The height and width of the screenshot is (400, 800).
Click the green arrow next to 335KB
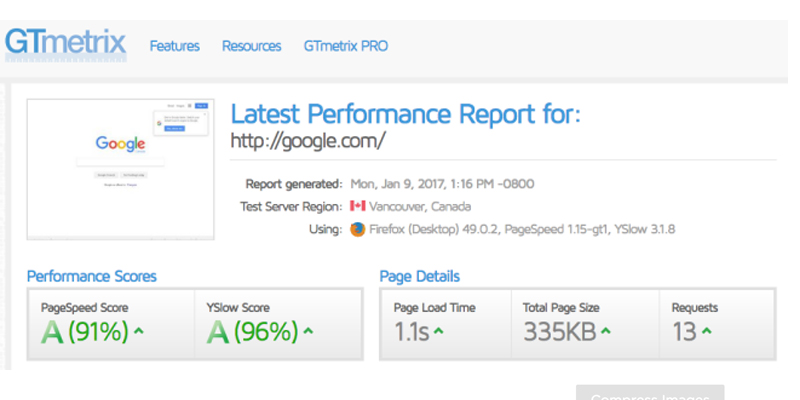point(605,331)
